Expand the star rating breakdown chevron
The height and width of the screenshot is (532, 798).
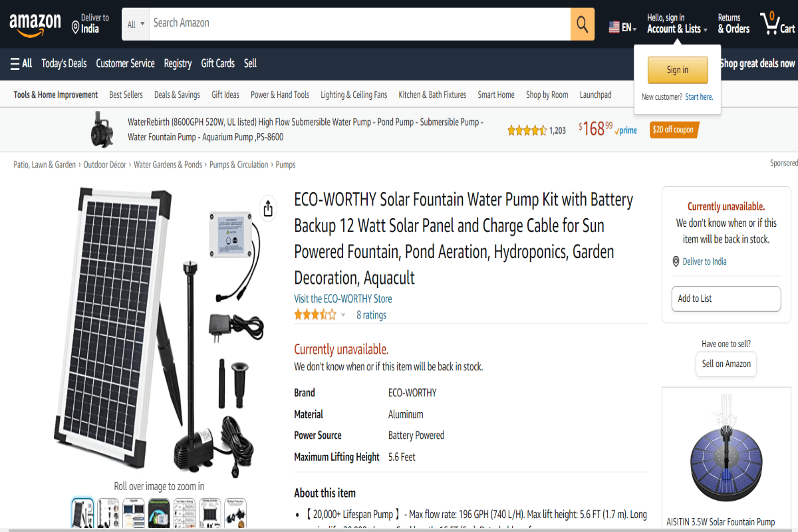pos(343,315)
